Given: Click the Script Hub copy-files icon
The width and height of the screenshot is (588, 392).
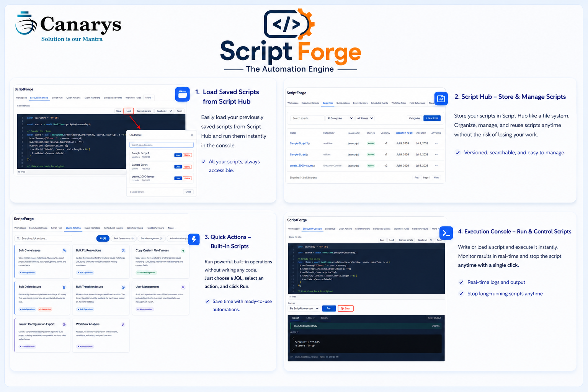Looking at the screenshot, I should [x=441, y=99].
